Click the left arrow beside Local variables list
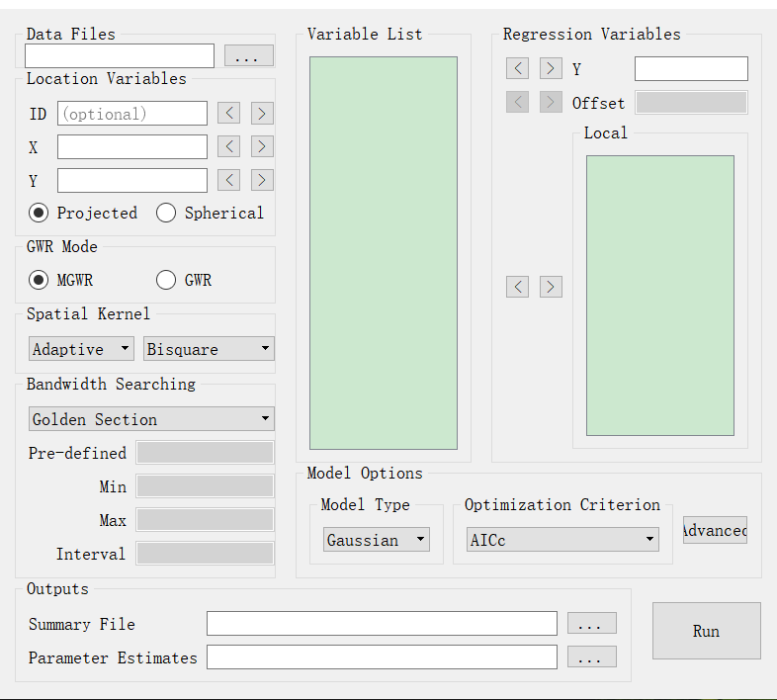The height and width of the screenshot is (700, 777). [x=517, y=287]
